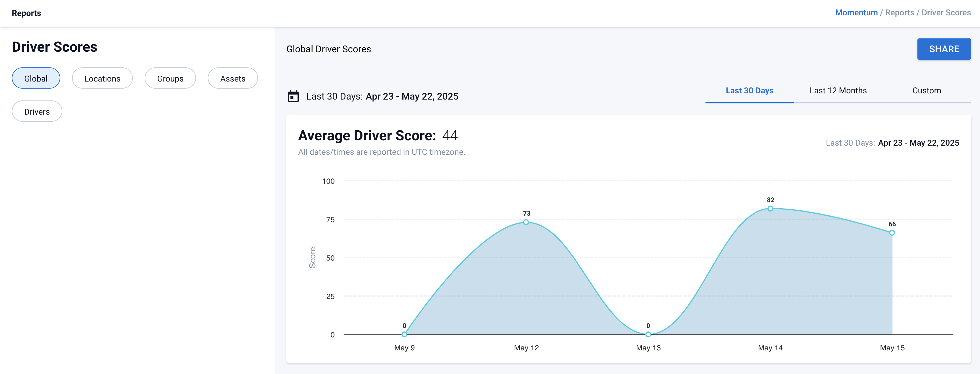
Task: Click the May 12 data point marker
Action: coord(526,222)
